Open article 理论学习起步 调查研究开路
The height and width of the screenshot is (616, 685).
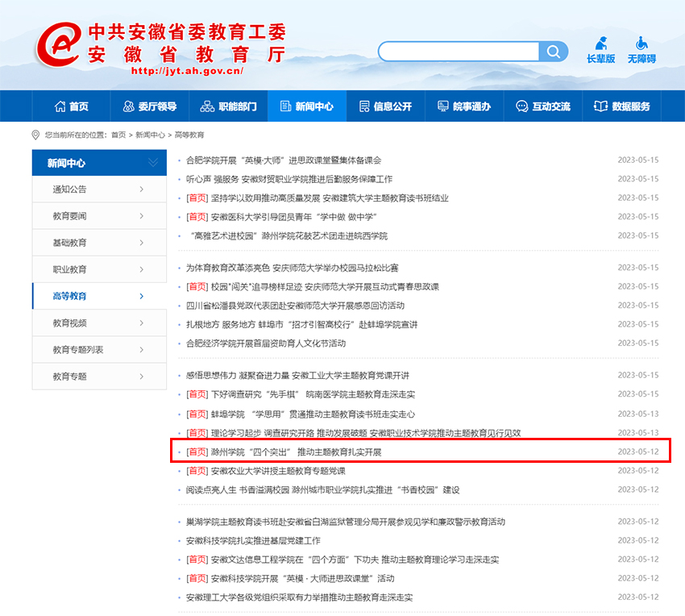366,433
